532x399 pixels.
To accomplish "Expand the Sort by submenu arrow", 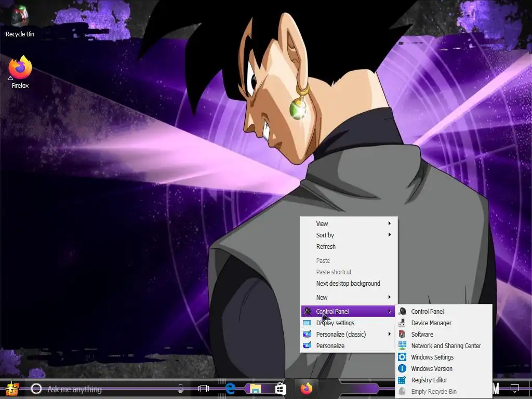I will [390, 235].
